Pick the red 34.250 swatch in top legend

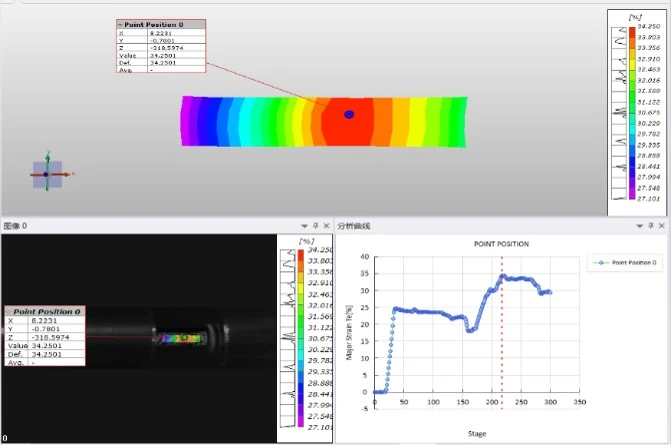point(632,32)
